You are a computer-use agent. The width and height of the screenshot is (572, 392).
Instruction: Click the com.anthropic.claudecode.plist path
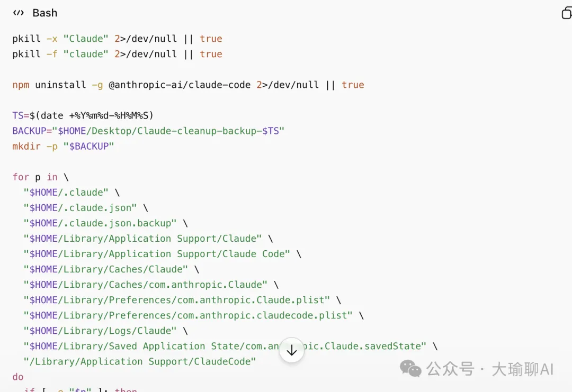[187, 315]
